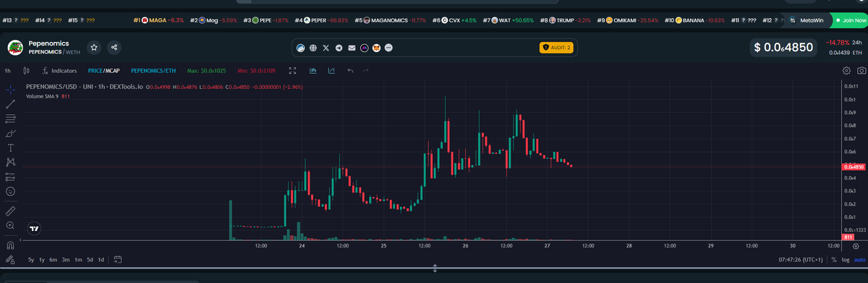Toggle percent scale mode
The height and width of the screenshot is (283, 868).
click(834, 259)
